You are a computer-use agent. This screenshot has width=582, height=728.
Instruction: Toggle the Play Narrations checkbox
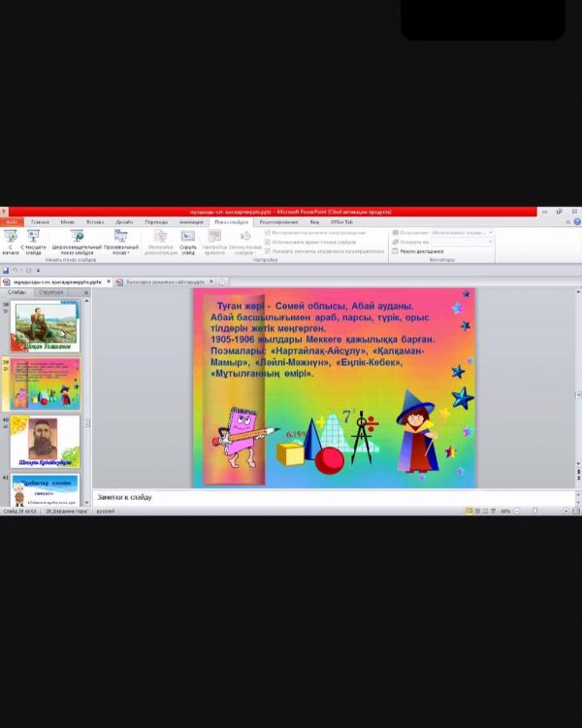(268, 233)
